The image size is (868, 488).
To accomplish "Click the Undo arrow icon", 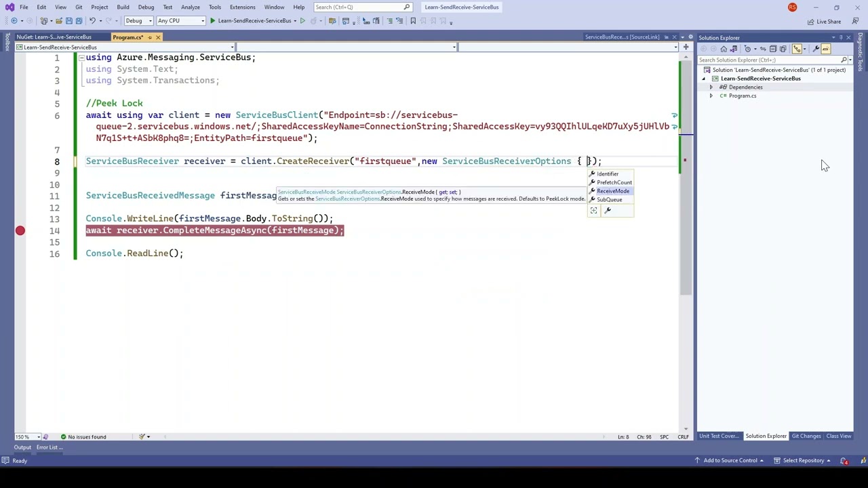I will point(92,21).
